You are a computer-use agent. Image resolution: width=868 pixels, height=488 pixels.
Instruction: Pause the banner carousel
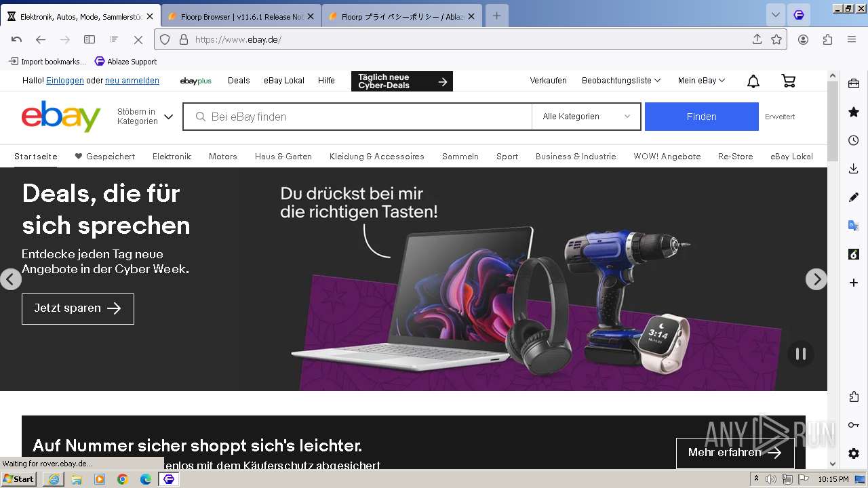click(x=801, y=354)
